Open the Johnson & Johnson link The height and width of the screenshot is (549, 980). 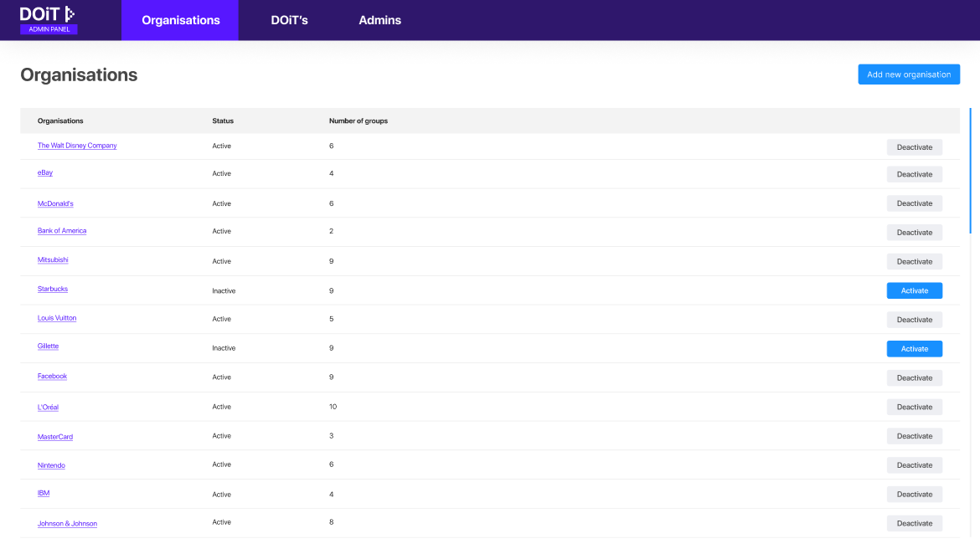(68, 523)
